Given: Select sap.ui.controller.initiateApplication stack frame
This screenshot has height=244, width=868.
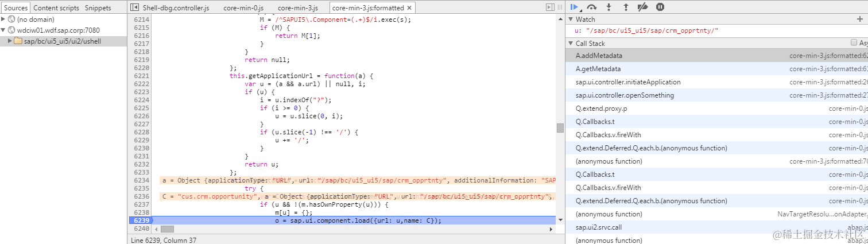Looking at the screenshot, I should 716,82.
